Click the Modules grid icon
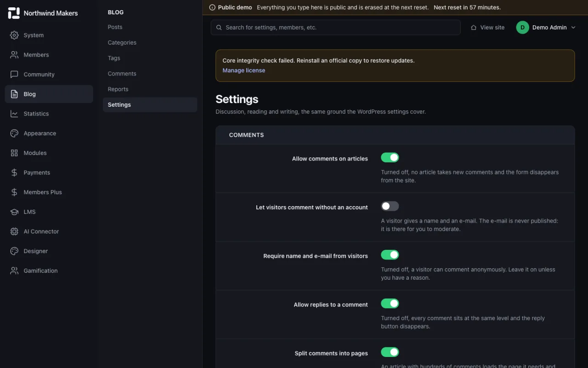 14,153
